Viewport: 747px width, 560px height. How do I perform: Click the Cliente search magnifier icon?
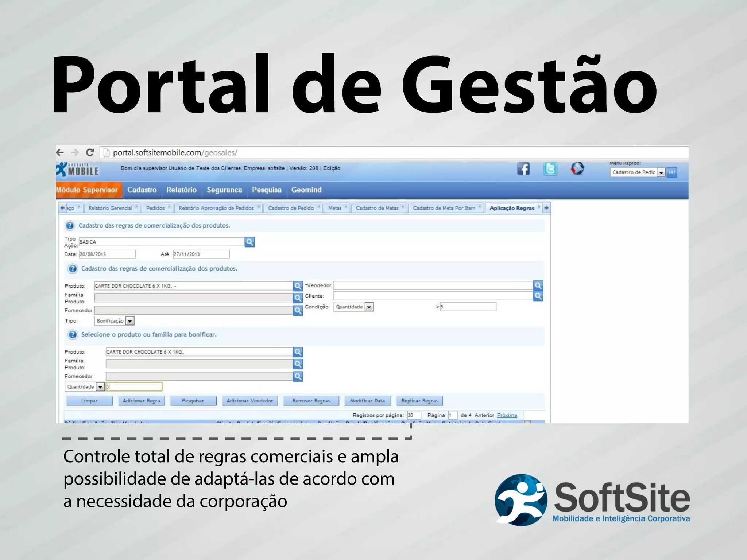pyautogui.click(x=538, y=296)
